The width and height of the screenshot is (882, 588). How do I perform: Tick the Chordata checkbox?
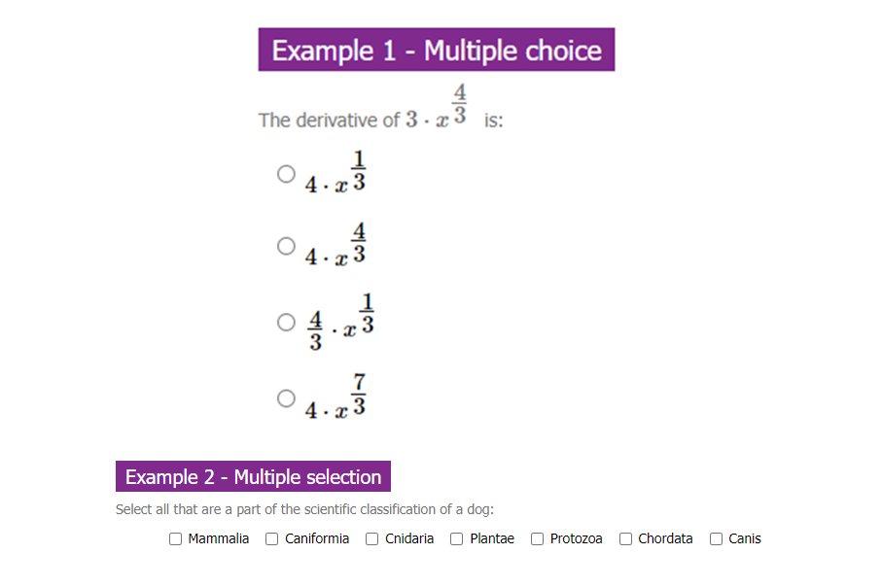coord(625,539)
